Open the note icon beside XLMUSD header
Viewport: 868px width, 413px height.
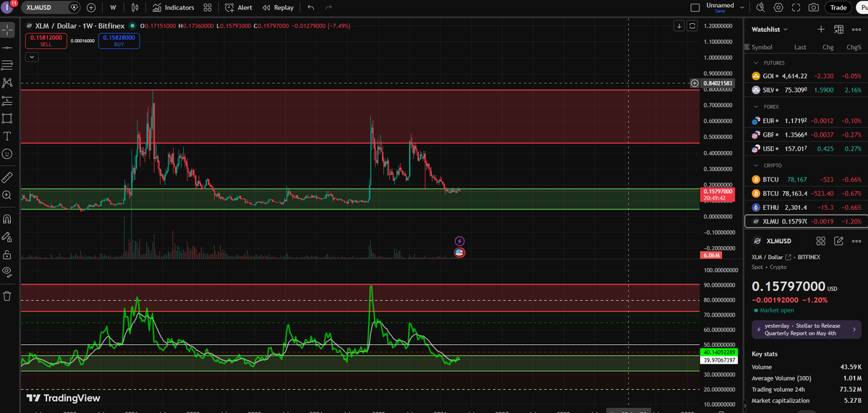(839, 241)
